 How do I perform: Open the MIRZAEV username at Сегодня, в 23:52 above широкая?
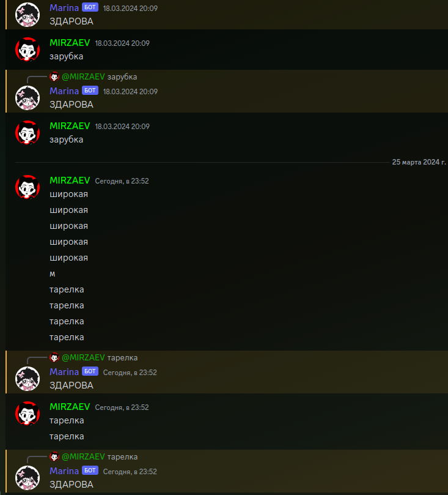(x=70, y=181)
